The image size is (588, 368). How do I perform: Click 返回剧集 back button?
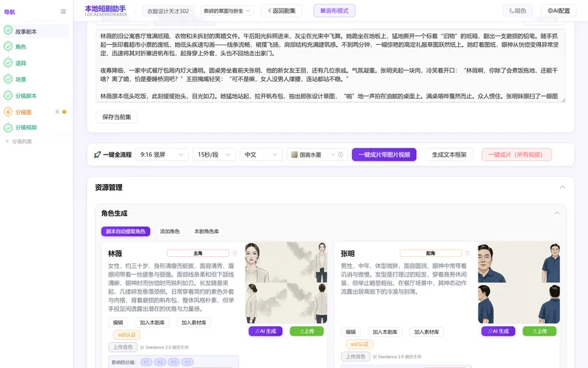(x=282, y=11)
